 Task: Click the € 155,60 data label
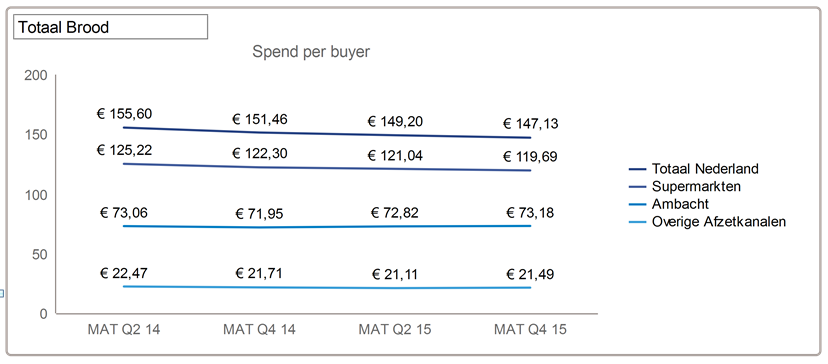pos(124,114)
